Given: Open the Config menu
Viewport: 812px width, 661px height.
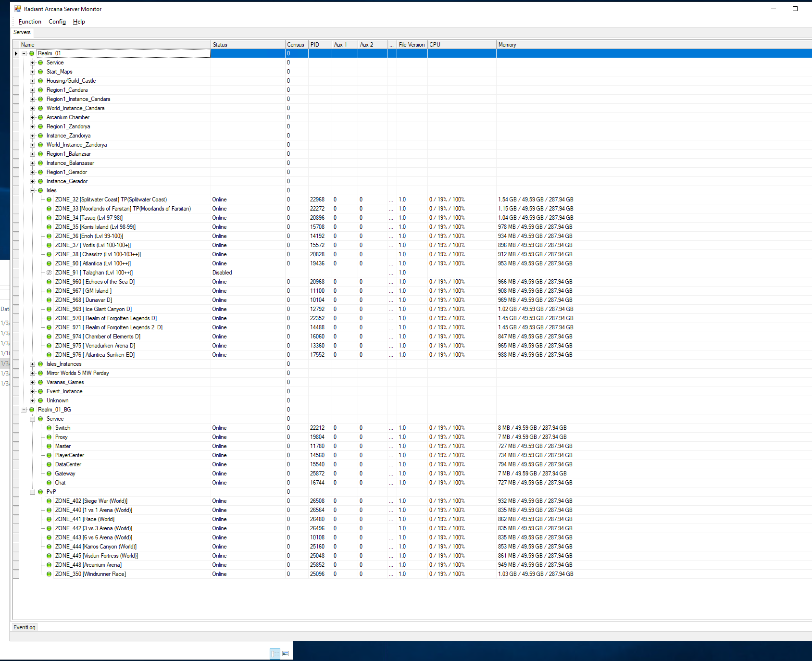Looking at the screenshot, I should [x=57, y=22].
